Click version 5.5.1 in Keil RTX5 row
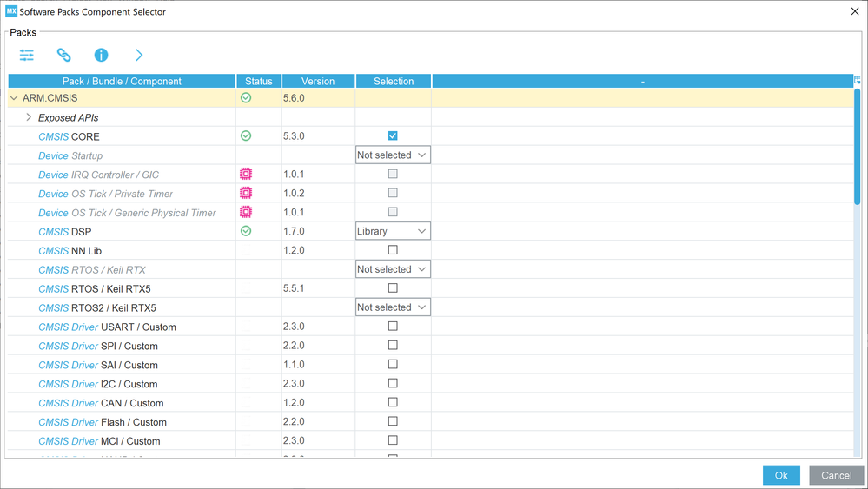868x489 pixels. (x=294, y=288)
